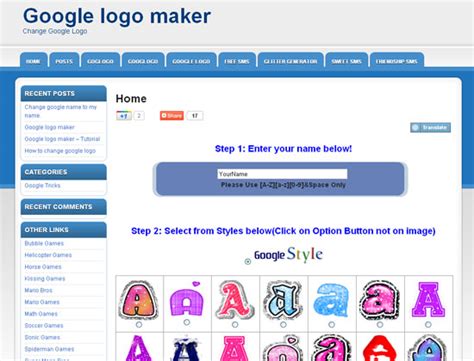
Task: Open the Helicopter Games link
Action: click(x=48, y=255)
